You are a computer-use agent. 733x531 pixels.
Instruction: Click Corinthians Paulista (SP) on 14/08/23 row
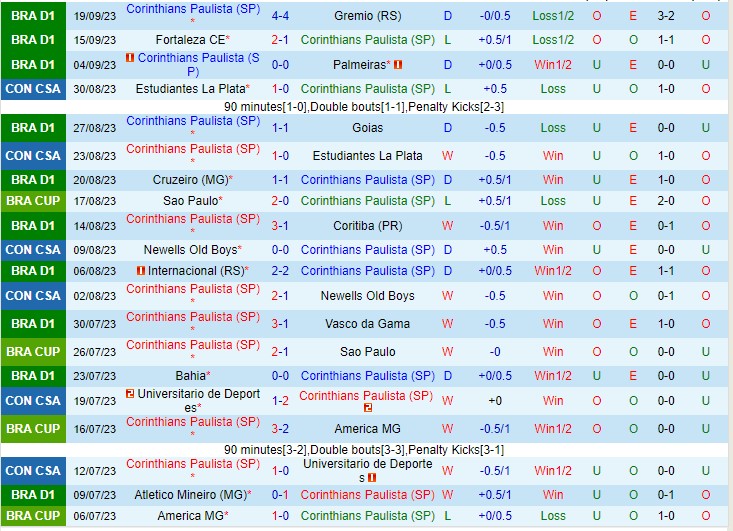pyautogui.click(x=193, y=219)
